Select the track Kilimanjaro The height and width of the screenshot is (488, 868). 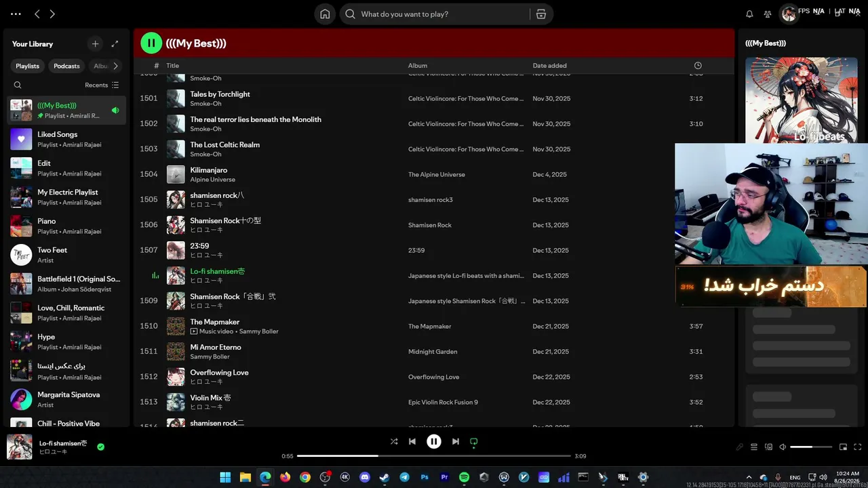(x=209, y=170)
